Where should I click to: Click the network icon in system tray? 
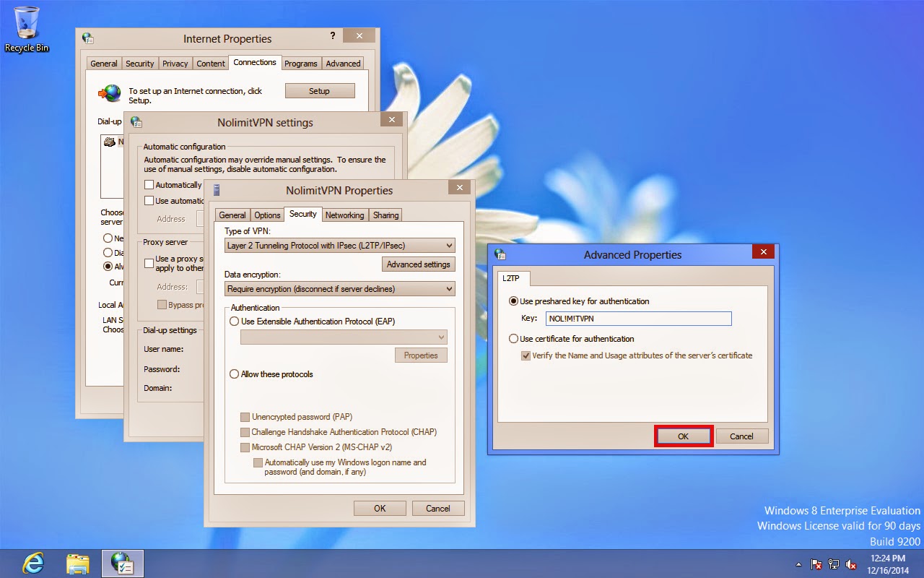click(x=834, y=564)
